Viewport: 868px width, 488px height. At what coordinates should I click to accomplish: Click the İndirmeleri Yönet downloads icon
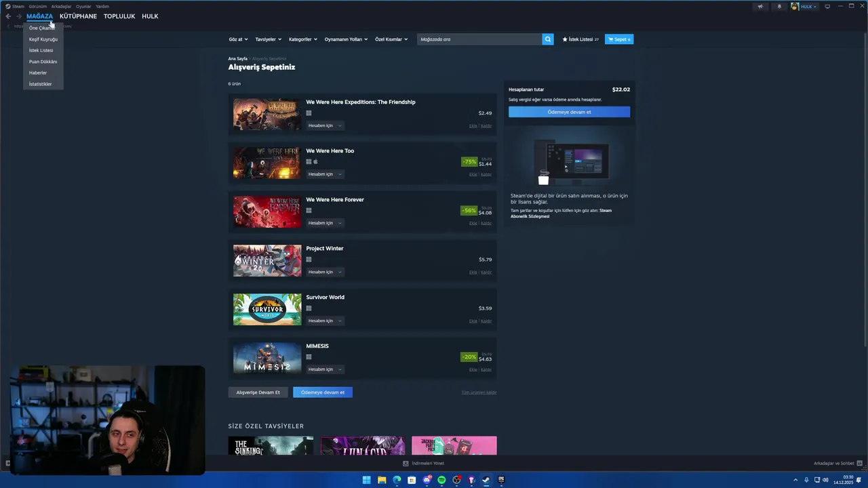coord(406,464)
